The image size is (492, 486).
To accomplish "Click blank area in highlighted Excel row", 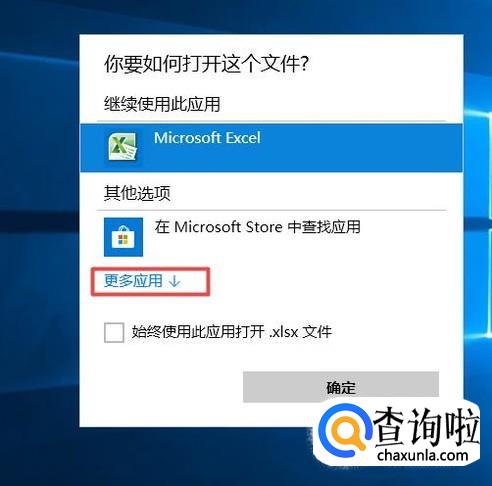I will point(360,148).
